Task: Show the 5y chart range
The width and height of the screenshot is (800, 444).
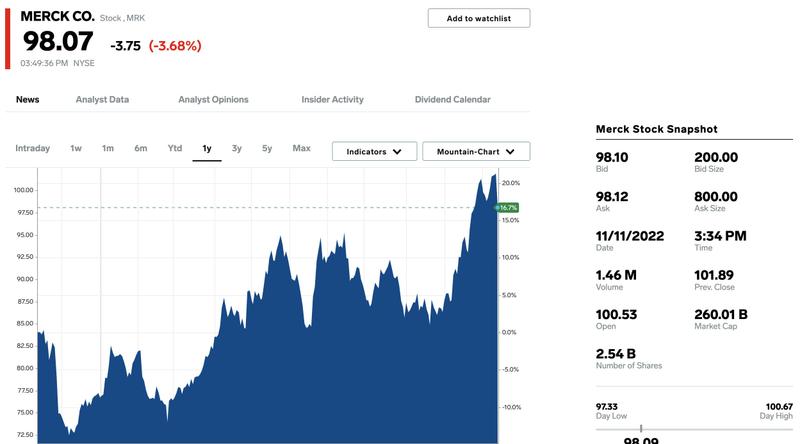Action: (267, 149)
